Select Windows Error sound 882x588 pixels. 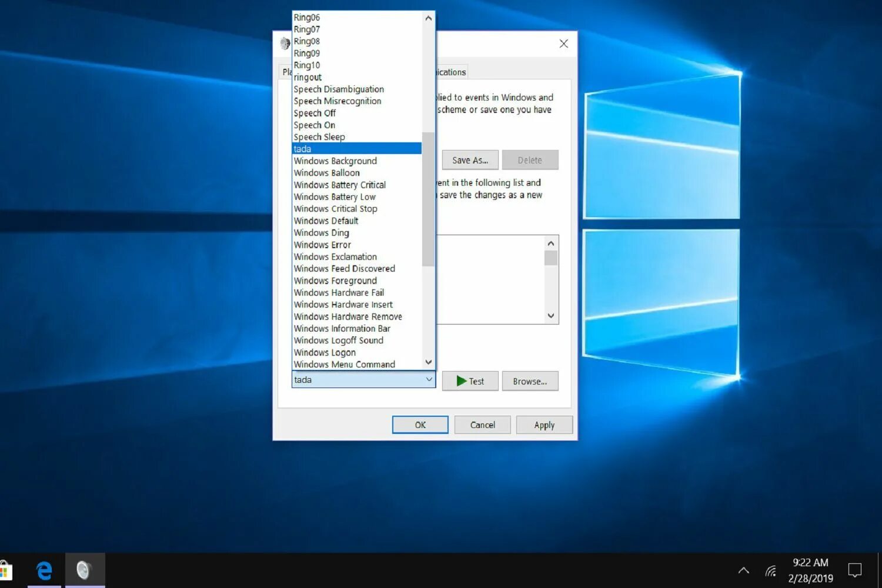[x=357, y=245]
